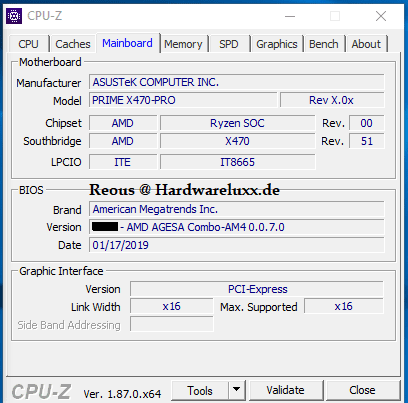The width and height of the screenshot is (408, 403).
Task: Click the Model field PRIME X470-PRO
Action: click(183, 100)
